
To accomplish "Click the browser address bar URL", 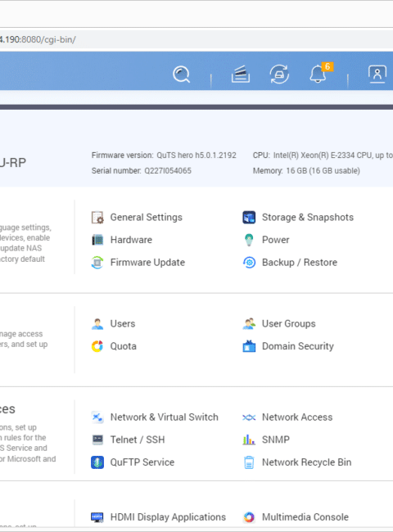I will 38,40.
